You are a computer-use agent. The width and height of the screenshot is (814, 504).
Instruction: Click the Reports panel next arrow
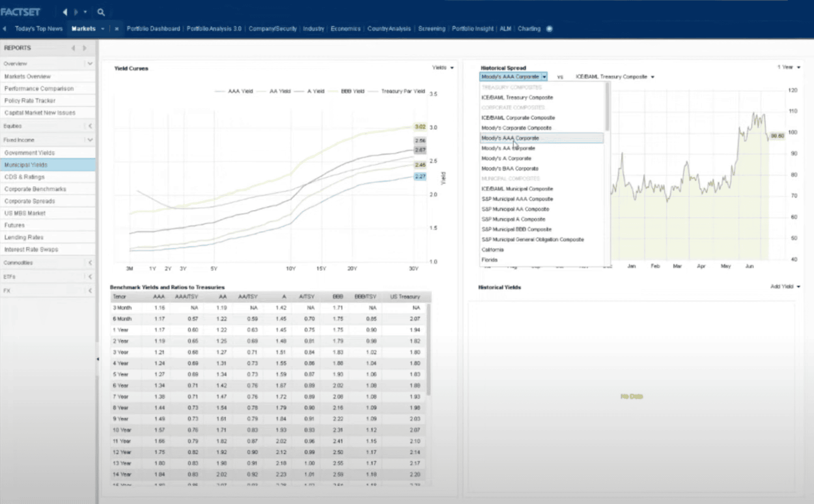(84, 48)
